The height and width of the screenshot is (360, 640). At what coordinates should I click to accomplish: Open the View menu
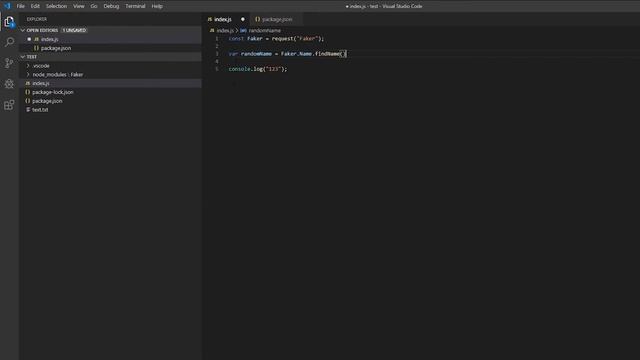tap(79, 6)
